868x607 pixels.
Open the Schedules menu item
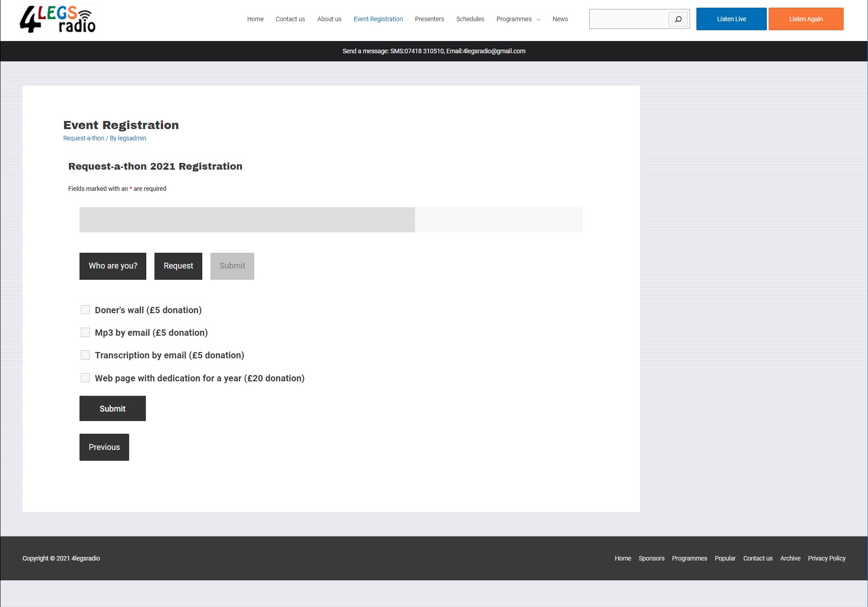[x=470, y=19]
